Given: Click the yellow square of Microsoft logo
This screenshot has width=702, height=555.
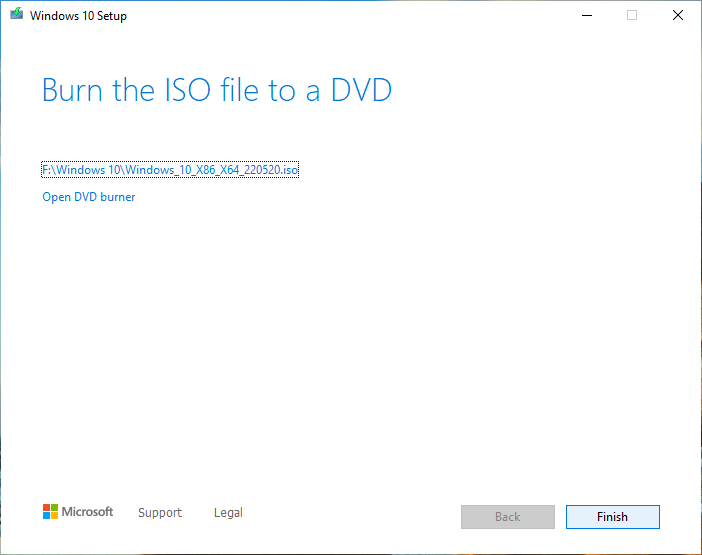Looking at the screenshot, I should coord(54,516).
